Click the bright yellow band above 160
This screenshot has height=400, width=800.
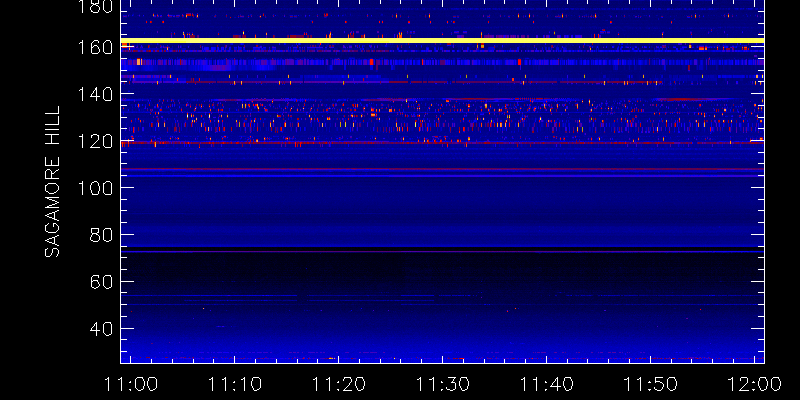(x=442, y=40)
